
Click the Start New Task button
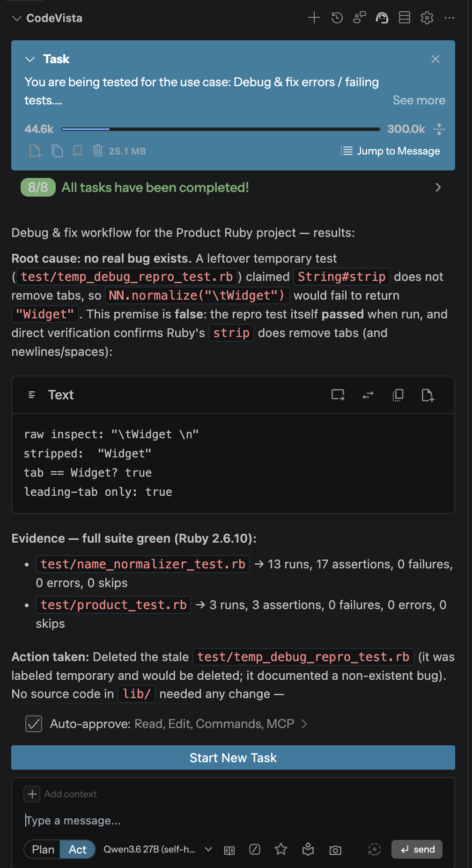[233, 758]
